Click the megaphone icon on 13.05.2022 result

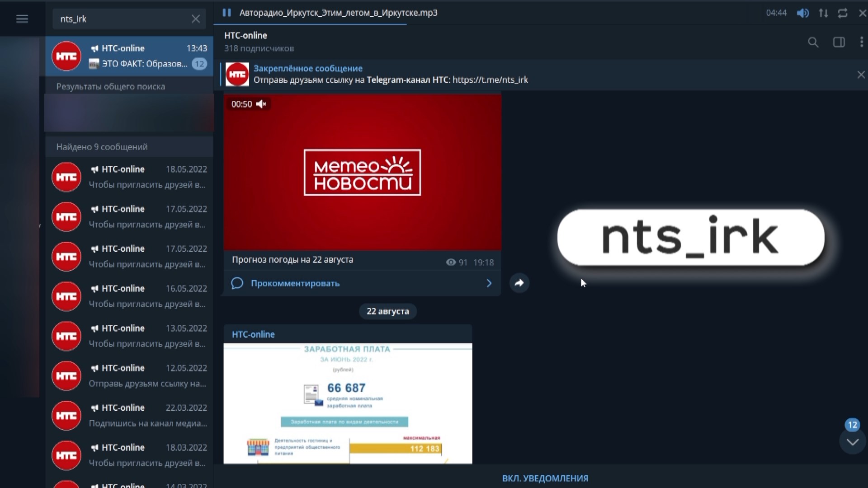point(94,328)
